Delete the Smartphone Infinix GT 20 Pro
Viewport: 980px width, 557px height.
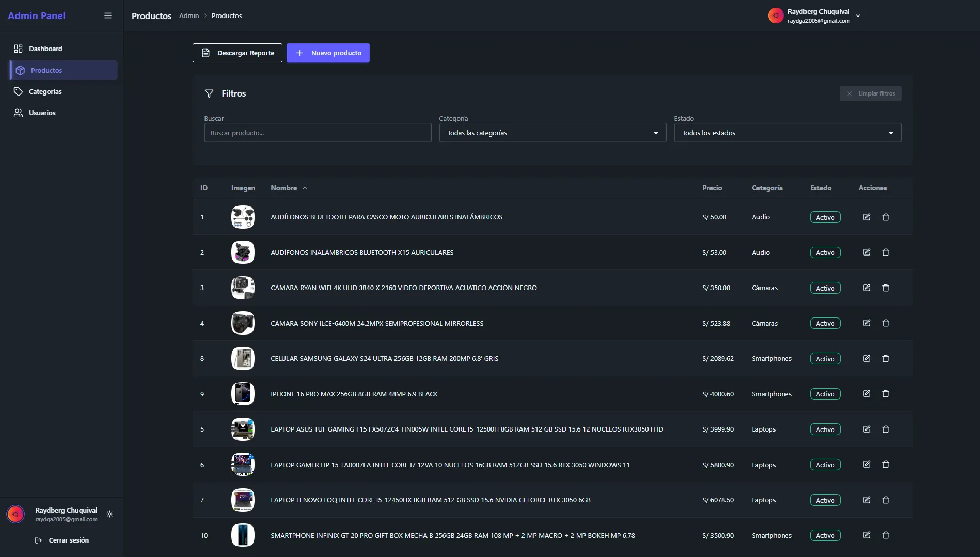point(886,535)
